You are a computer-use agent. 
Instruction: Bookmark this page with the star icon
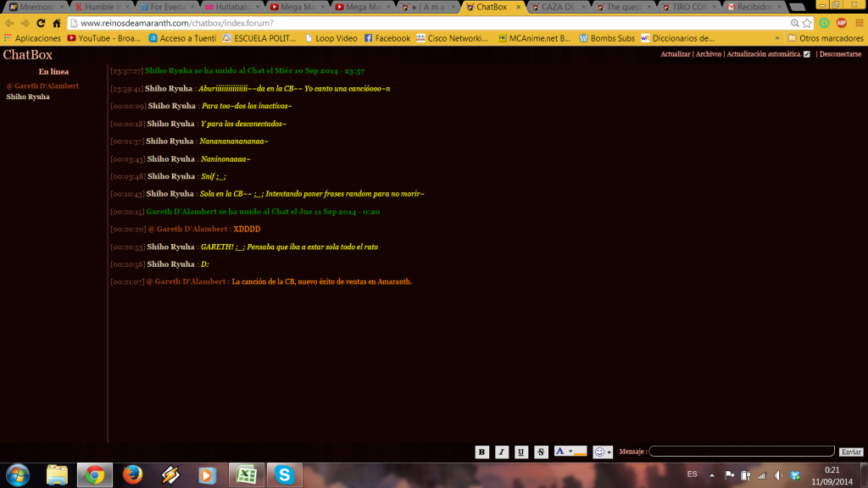(x=808, y=23)
